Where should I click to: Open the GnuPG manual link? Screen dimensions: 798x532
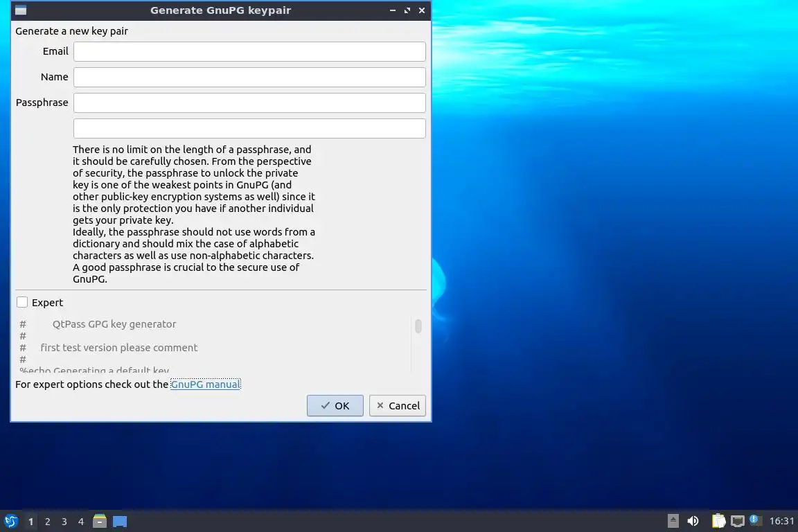205,384
